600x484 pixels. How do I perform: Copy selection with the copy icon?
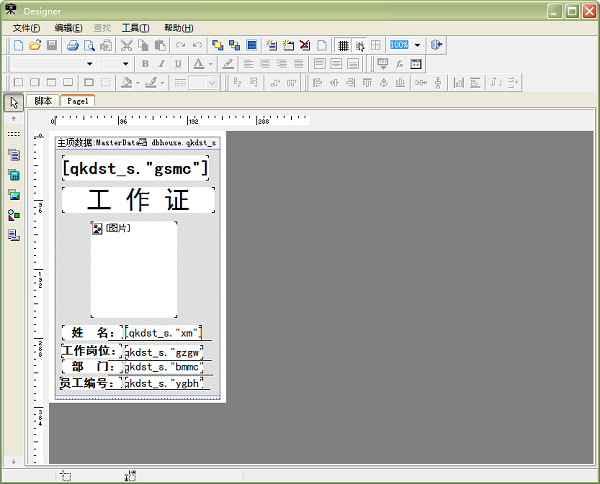coord(143,45)
